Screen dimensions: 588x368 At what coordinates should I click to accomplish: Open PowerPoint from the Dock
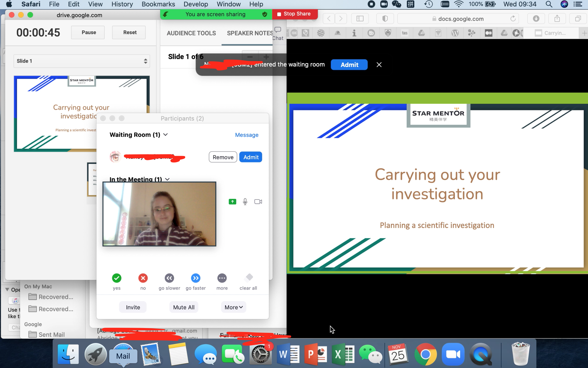(316, 354)
